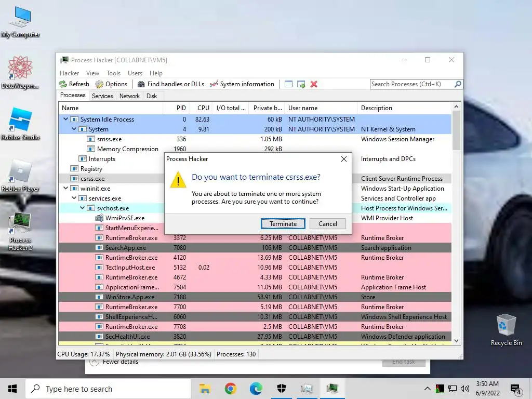Viewport: 532px width, 399px height.
Task: Open the notification center icon
Action: click(x=516, y=389)
